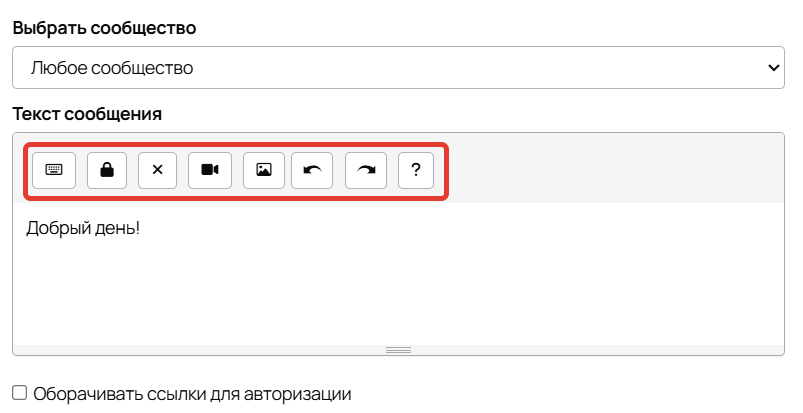803x413 pixels.
Task: Click the 'Выбрать сообщество' label
Action: coord(104,28)
